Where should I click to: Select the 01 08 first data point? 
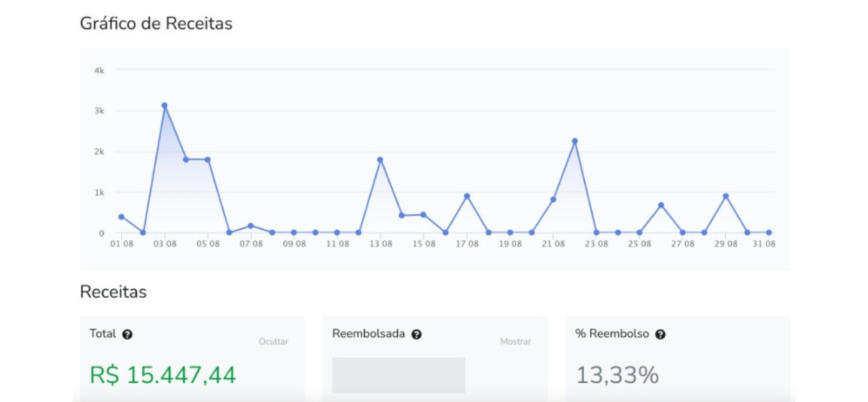coord(121,217)
